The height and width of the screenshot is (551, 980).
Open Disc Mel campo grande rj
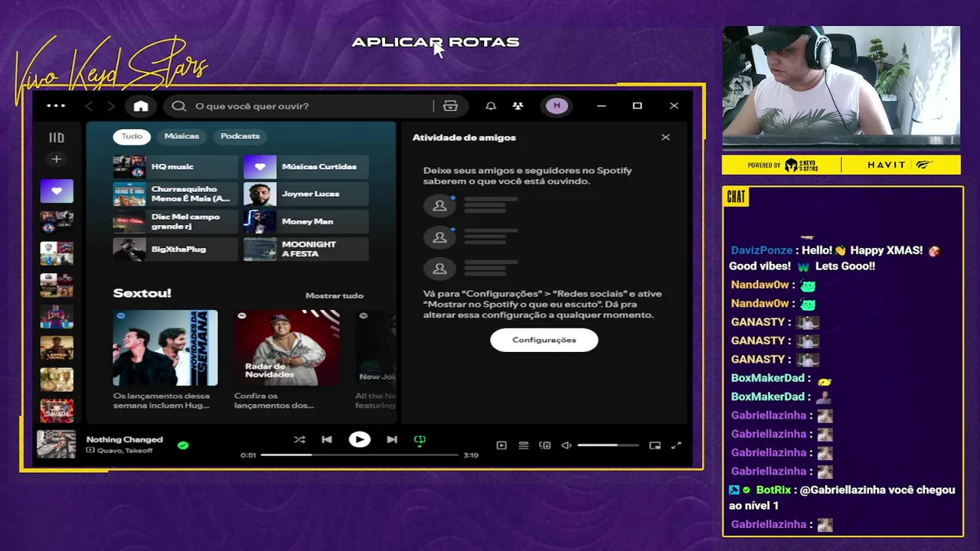175,221
